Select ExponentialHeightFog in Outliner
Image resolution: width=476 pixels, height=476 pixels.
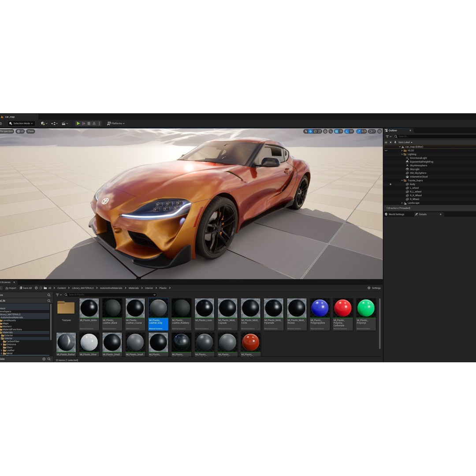[x=421, y=162]
